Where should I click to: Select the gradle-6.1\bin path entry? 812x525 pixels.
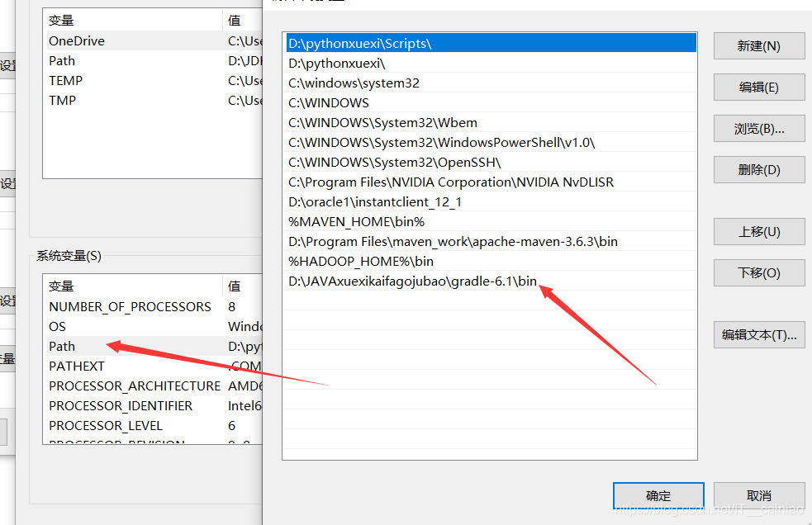491,281
